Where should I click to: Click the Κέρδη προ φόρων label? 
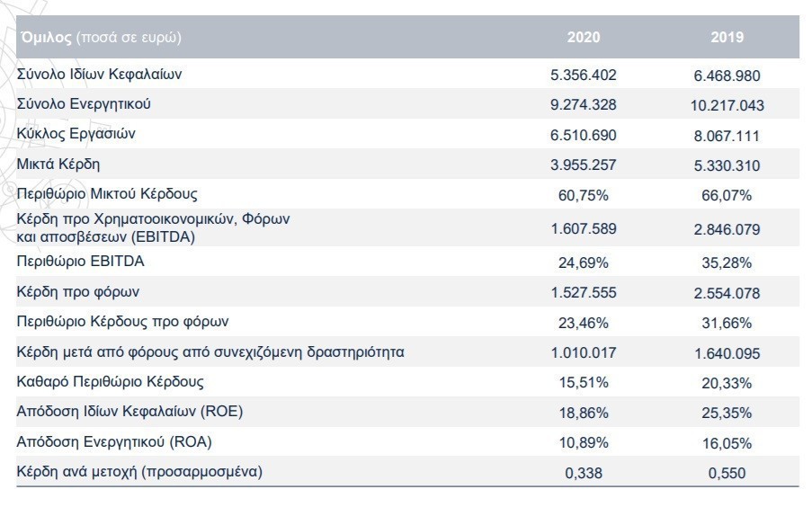[x=77, y=291]
